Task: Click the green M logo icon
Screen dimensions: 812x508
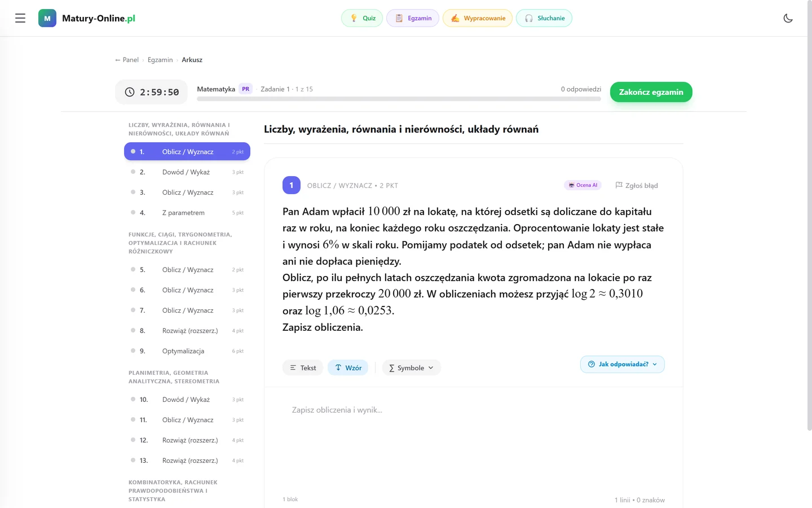Action: click(x=47, y=18)
